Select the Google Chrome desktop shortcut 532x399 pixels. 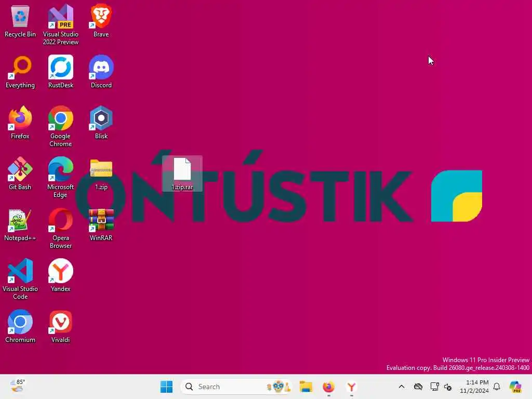point(61,126)
